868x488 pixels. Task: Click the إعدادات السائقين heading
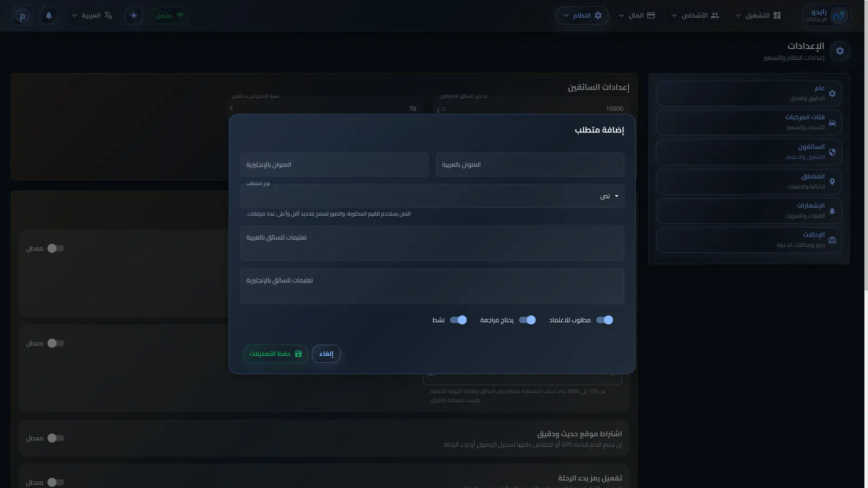(598, 87)
